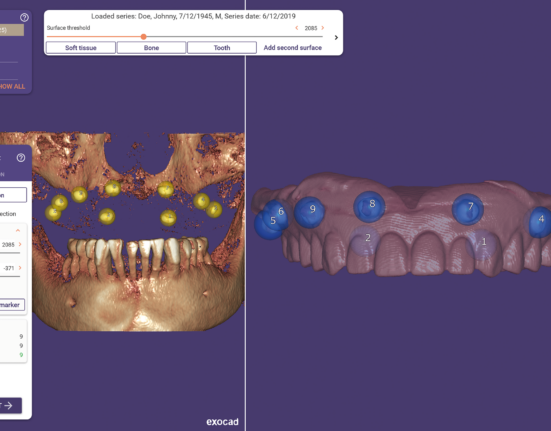Click the surface threshold slider handle

[x=143, y=37]
